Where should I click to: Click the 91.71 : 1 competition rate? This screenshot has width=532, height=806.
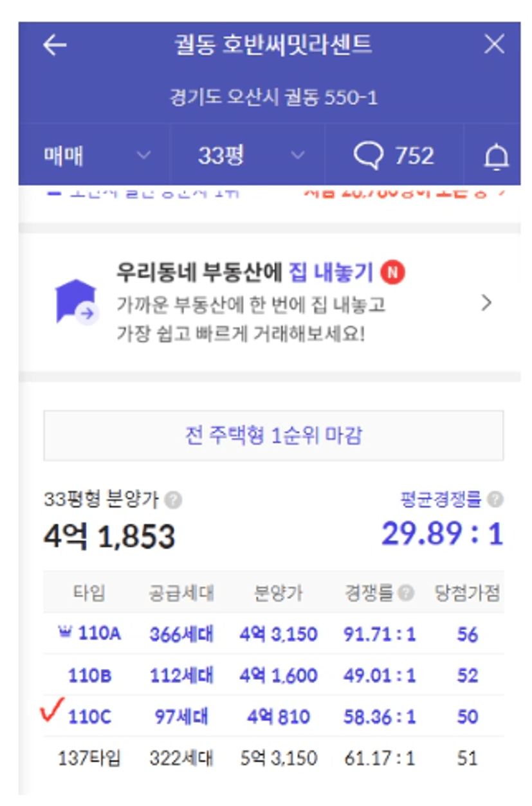[x=380, y=634]
